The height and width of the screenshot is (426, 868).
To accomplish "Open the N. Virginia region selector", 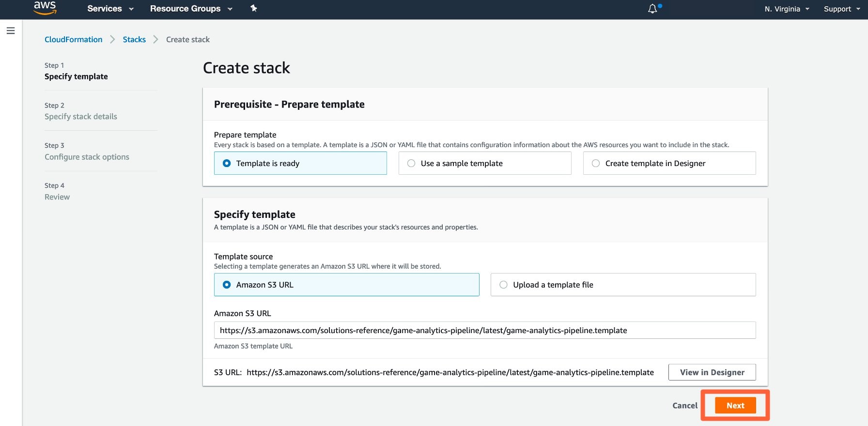I will click(x=787, y=9).
